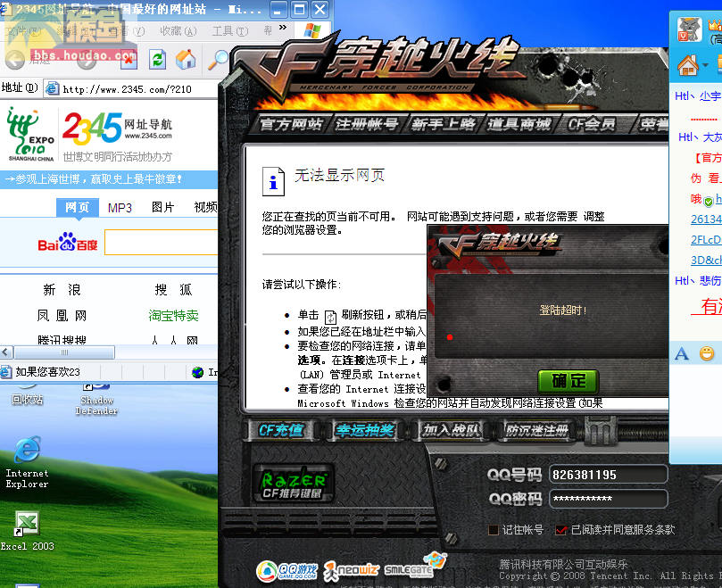Open the 新浪 site link
Viewport: 722px width, 588px height.
coord(62,290)
